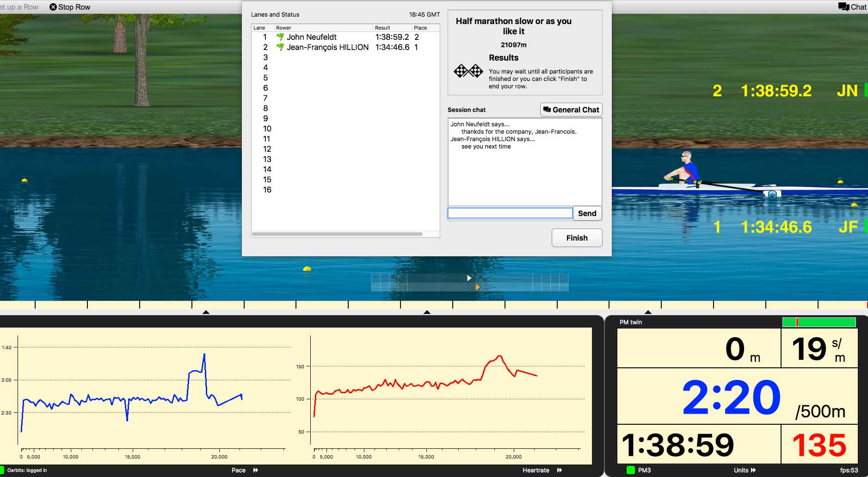Click the PM3 green status indicator

pyautogui.click(x=630, y=470)
